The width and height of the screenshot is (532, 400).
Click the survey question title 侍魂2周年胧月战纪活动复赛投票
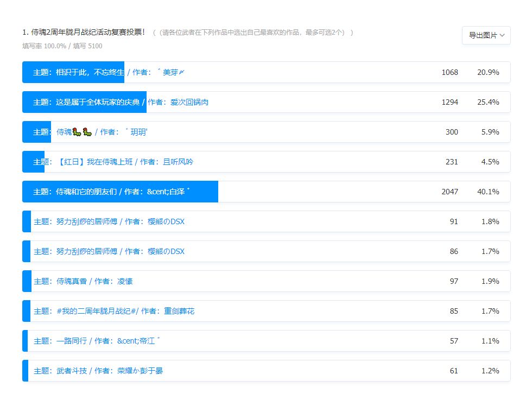(x=84, y=32)
